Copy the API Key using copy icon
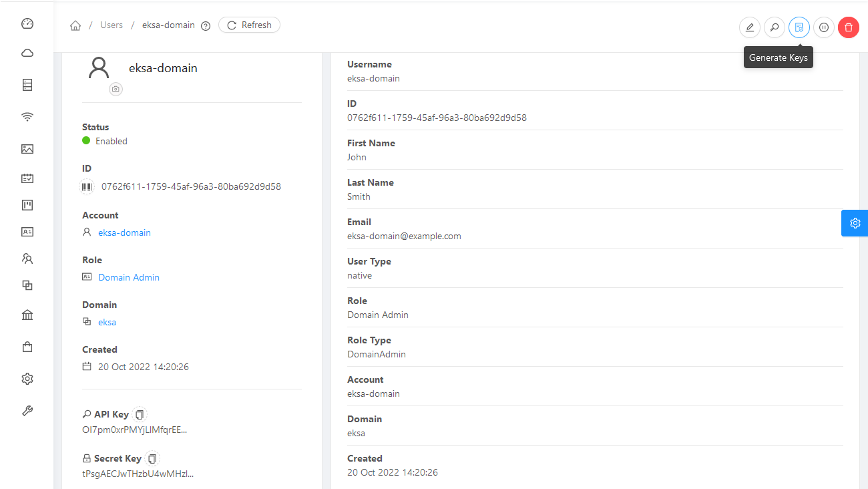This screenshot has height=489, width=868. (x=140, y=414)
